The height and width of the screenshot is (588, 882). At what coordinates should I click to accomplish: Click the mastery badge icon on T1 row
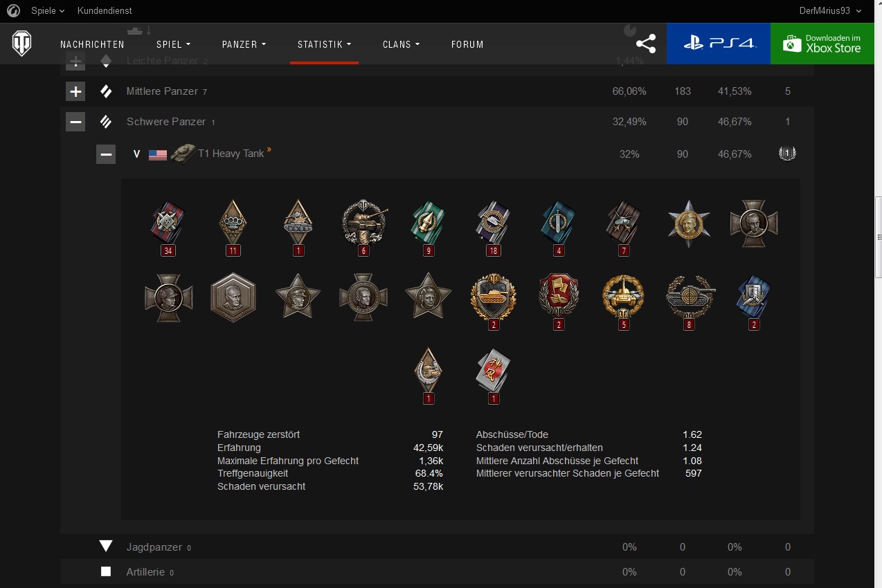(x=787, y=154)
